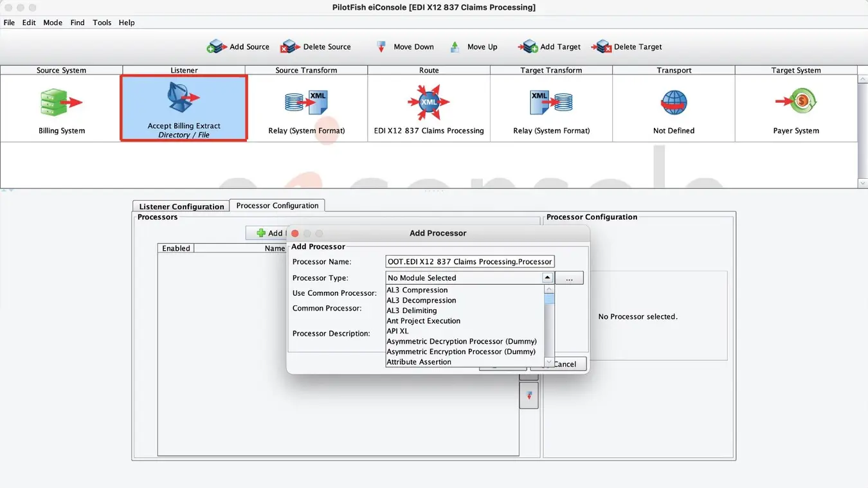Choose AL3 Delimiting from the list
868x488 pixels.
coord(465,311)
